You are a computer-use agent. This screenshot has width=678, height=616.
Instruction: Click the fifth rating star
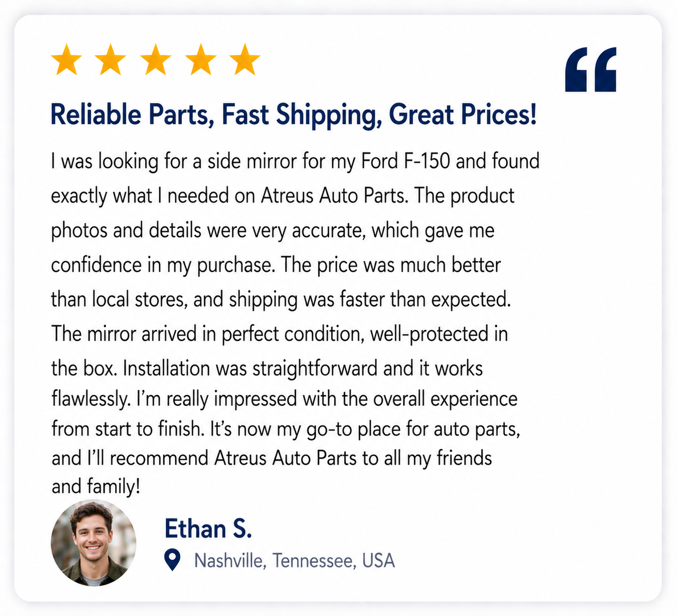[245, 60]
